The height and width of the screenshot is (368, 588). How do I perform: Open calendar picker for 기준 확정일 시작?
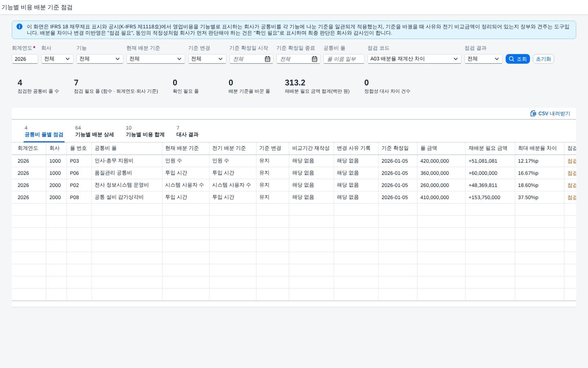click(x=267, y=59)
